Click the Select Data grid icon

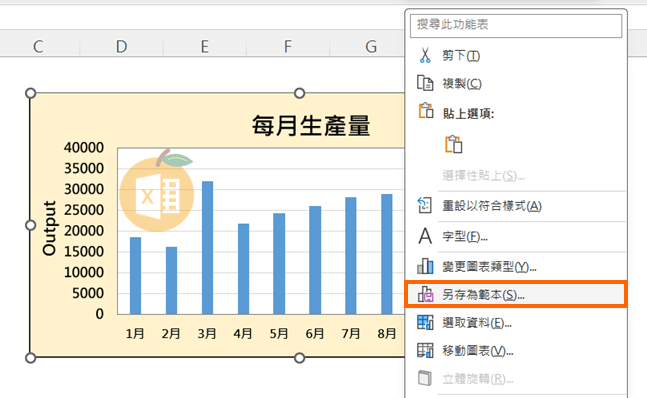click(x=425, y=322)
